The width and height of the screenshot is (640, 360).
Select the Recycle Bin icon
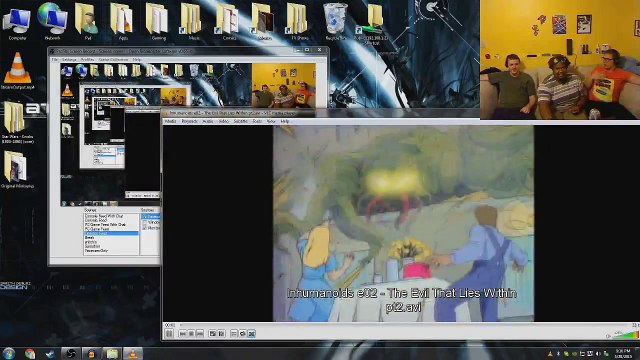click(x=336, y=22)
